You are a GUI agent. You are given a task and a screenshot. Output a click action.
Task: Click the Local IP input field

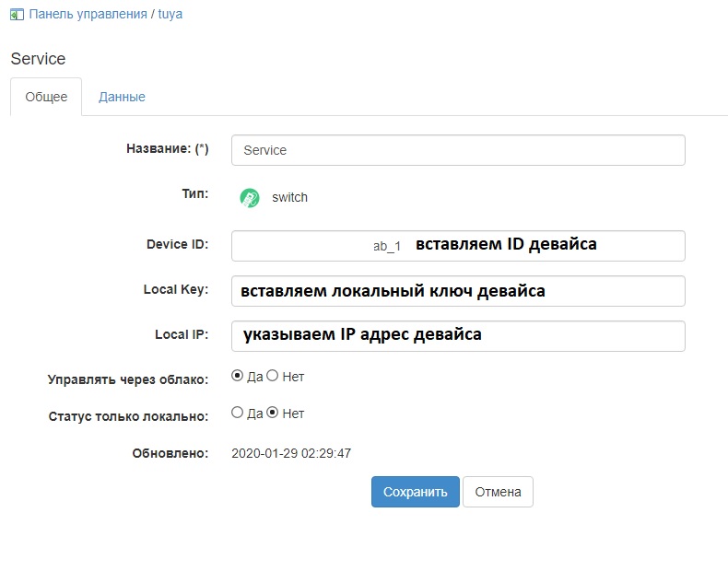(x=458, y=336)
